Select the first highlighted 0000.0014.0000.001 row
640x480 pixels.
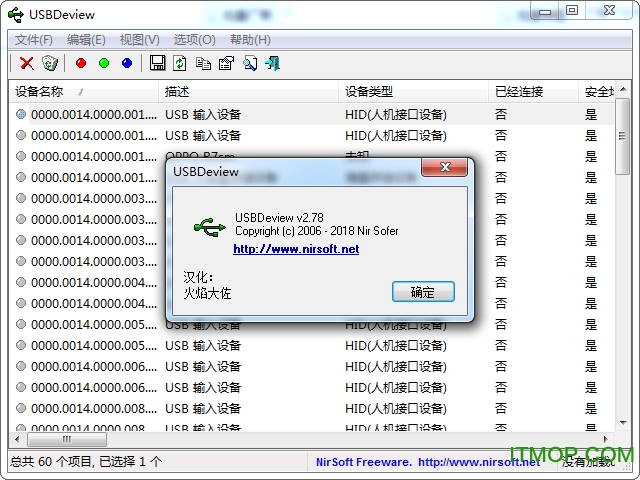tap(312, 114)
